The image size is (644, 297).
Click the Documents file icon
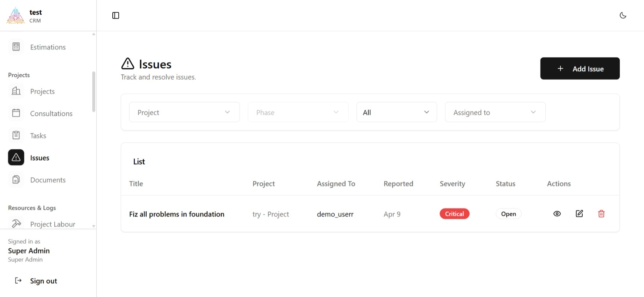point(16,180)
